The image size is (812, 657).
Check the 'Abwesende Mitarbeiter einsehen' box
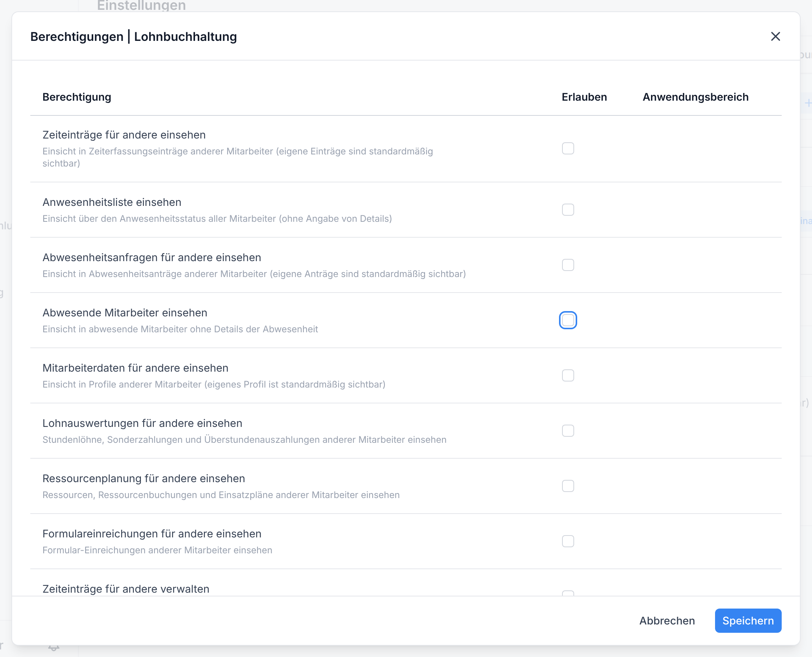pos(568,320)
